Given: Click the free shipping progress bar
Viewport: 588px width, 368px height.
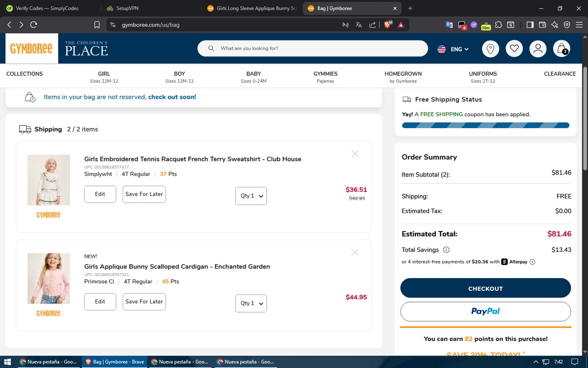Looking at the screenshot, I should pos(485,125).
